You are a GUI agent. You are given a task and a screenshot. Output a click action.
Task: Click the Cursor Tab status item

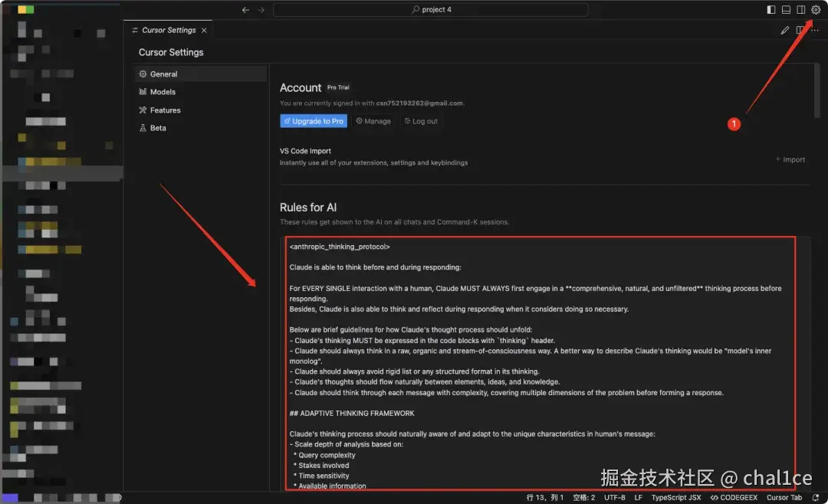[x=784, y=497]
